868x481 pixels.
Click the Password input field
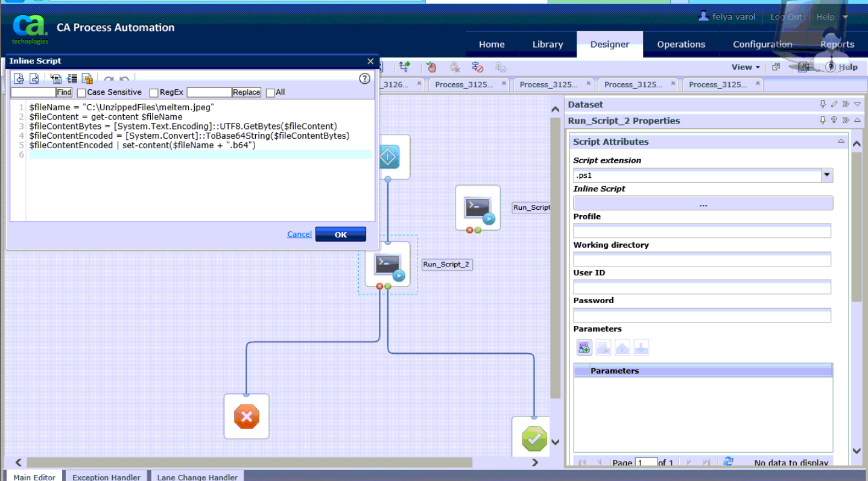(702, 315)
